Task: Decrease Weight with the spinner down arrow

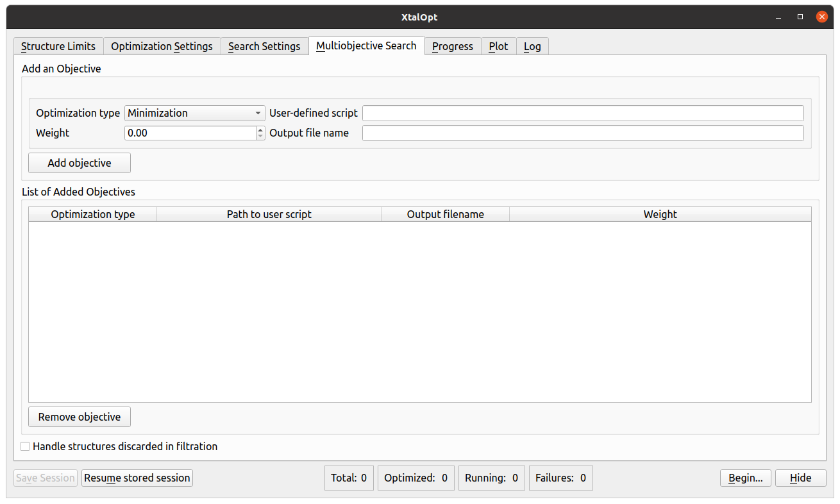Action: [260, 136]
